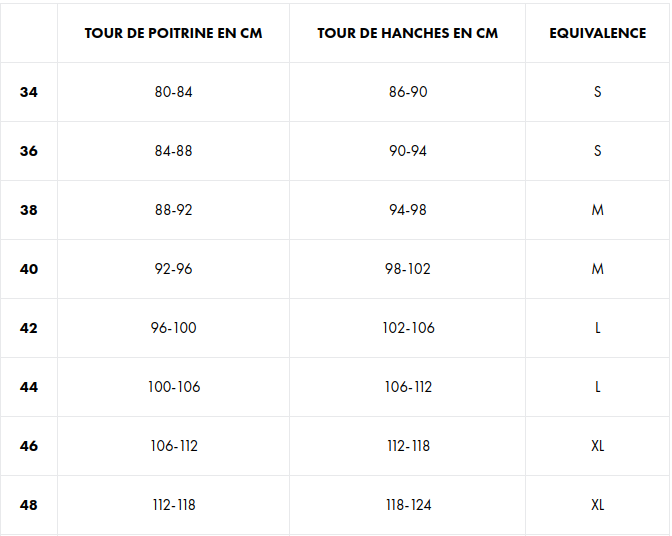
Task: Click the 'Tour de poitrine en cm' column header
Action: 173,33
